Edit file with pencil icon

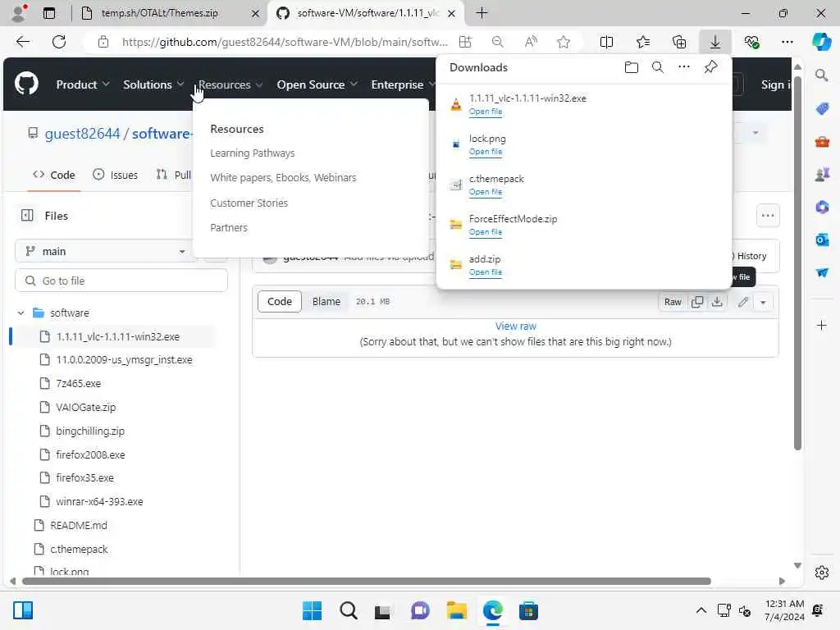click(742, 302)
